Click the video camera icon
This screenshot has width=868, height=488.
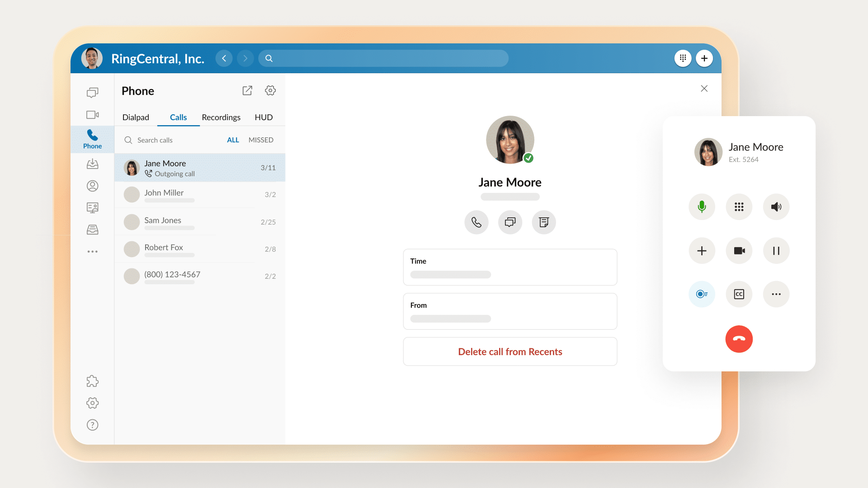739,250
